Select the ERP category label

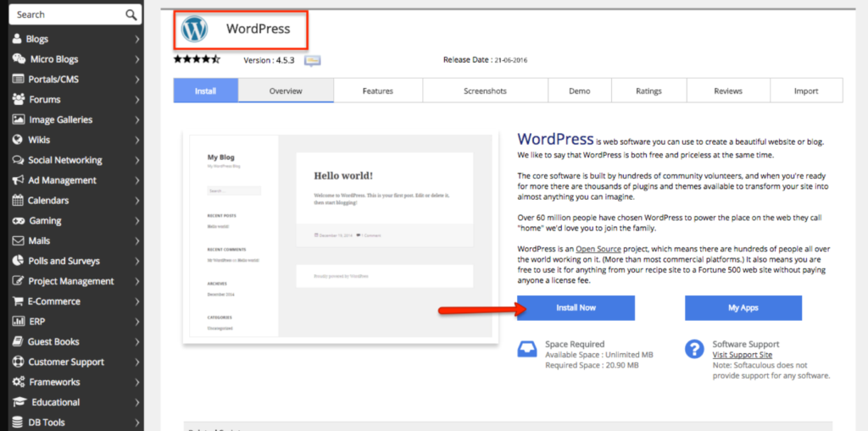pyautogui.click(x=37, y=322)
